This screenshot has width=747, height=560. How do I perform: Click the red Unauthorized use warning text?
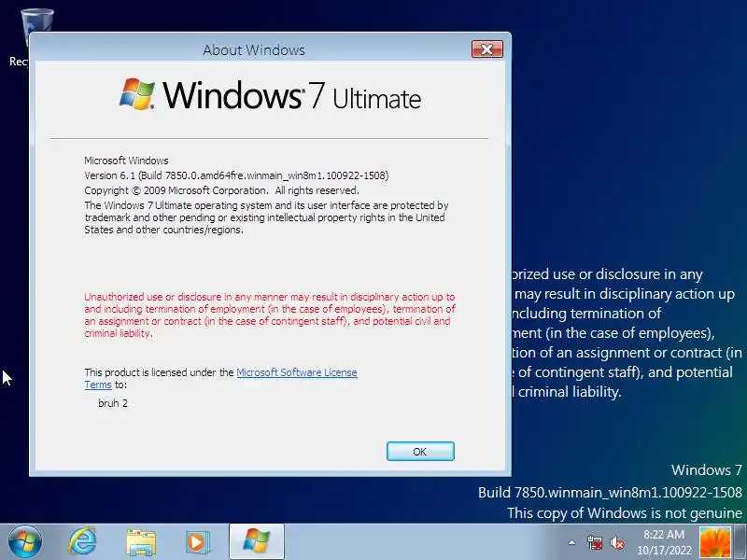pyautogui.click(x=270, y=315)
